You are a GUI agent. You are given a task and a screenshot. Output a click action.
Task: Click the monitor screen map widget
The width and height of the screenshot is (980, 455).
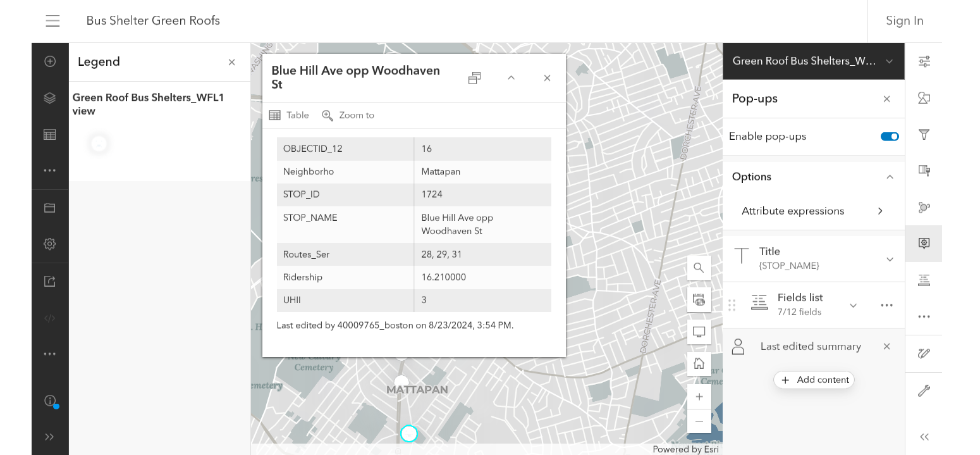coord(699,332)
